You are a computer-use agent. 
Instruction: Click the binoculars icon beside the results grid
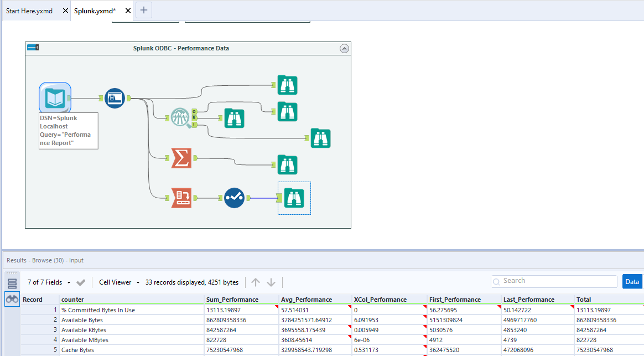12,299
